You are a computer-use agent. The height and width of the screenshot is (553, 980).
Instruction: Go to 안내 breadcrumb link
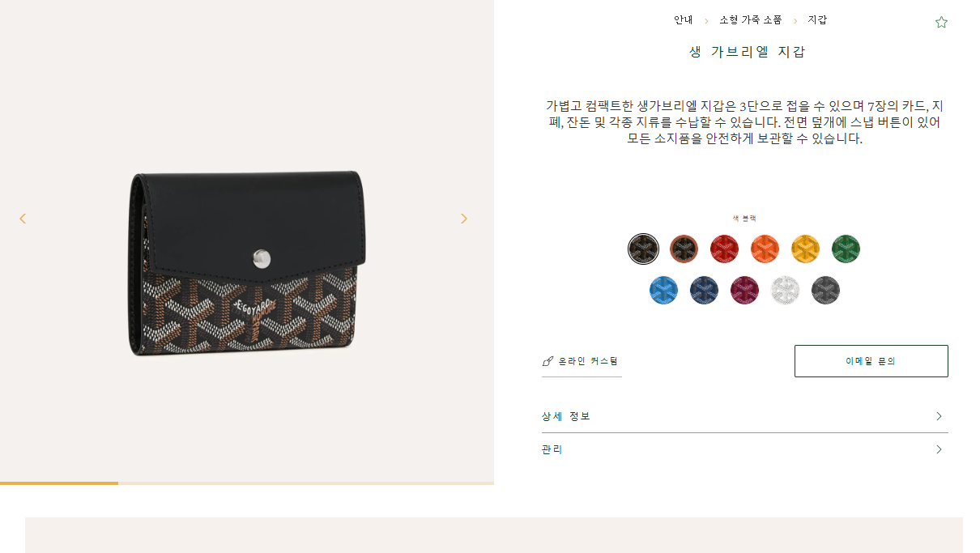[684, 20]
